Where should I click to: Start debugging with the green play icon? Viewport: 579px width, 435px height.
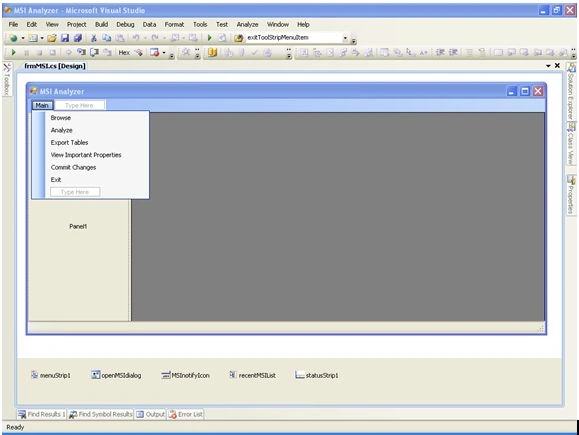click(209, 38)
